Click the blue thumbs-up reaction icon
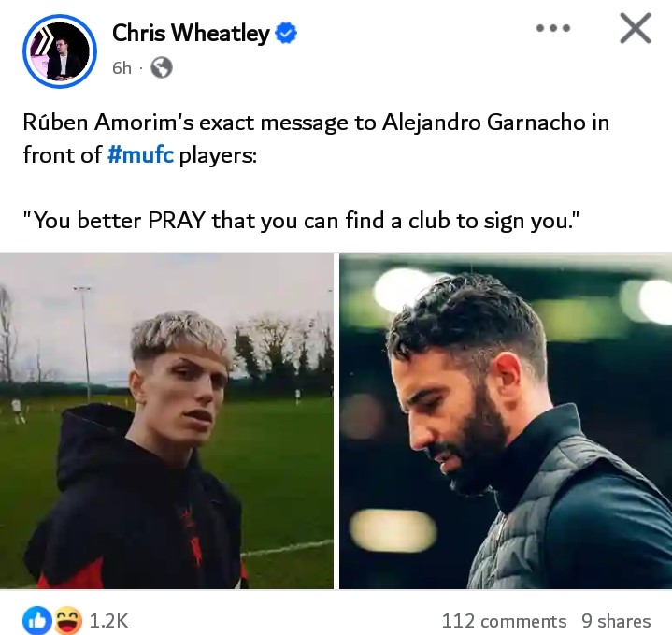The image size is (672, 635). [37, 620]
